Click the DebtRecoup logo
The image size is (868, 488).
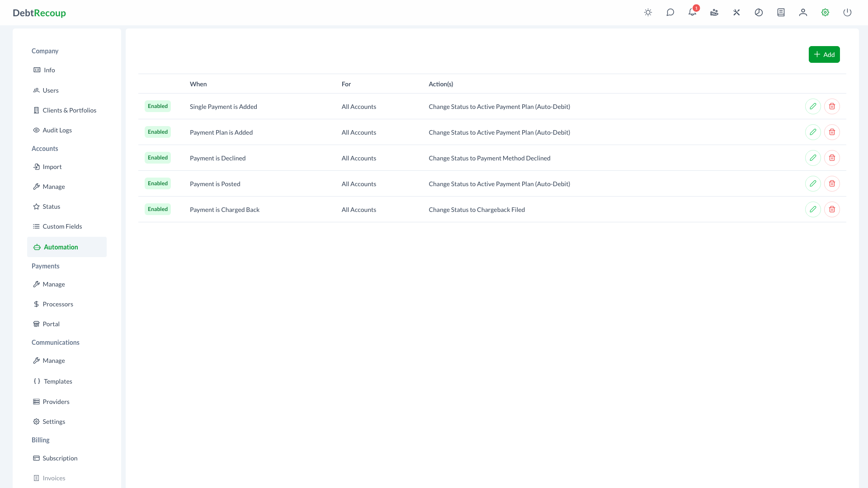39,13
